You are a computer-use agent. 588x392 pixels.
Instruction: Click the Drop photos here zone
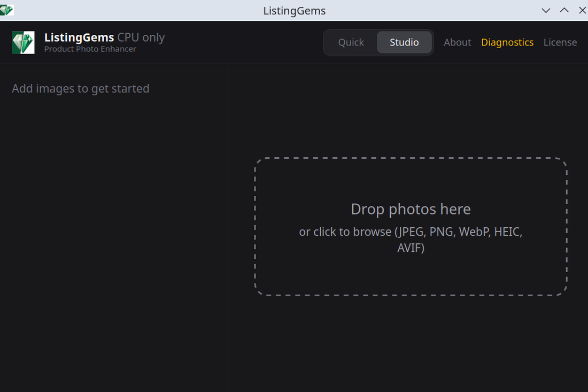pos(411,227)
